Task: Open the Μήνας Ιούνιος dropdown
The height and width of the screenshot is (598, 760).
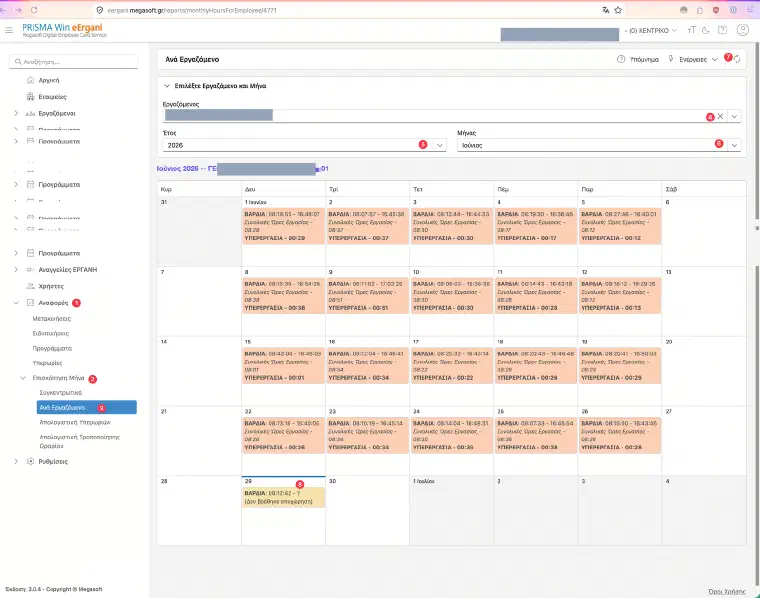Action: pyautogui.click(x=599, y=145)
